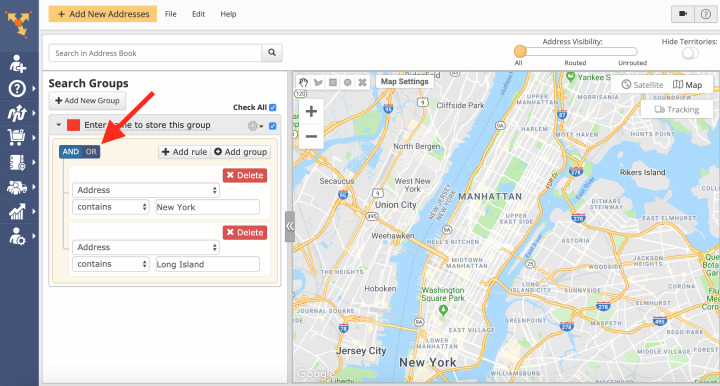Image resolution: width=720 pixels, height=386 pixels.
Task: Open the add user sidebar icon
Action: 17,64
